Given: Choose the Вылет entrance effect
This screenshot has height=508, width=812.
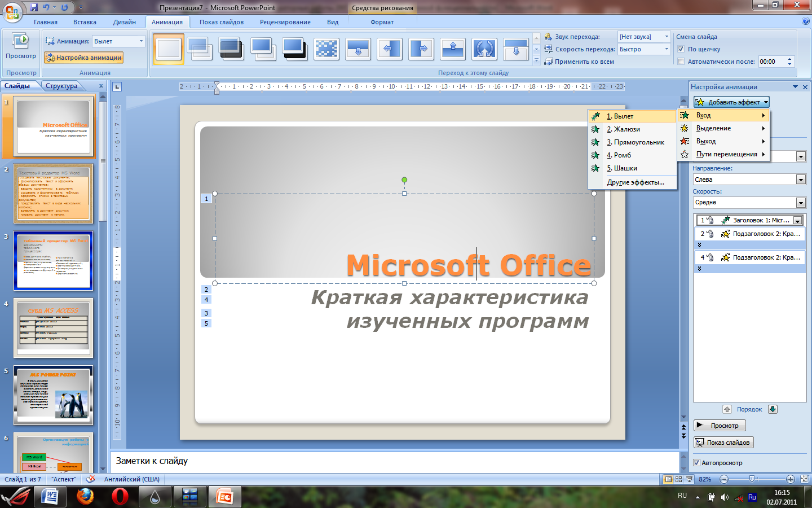Looking at the screenshot, I should pos(632,116).
